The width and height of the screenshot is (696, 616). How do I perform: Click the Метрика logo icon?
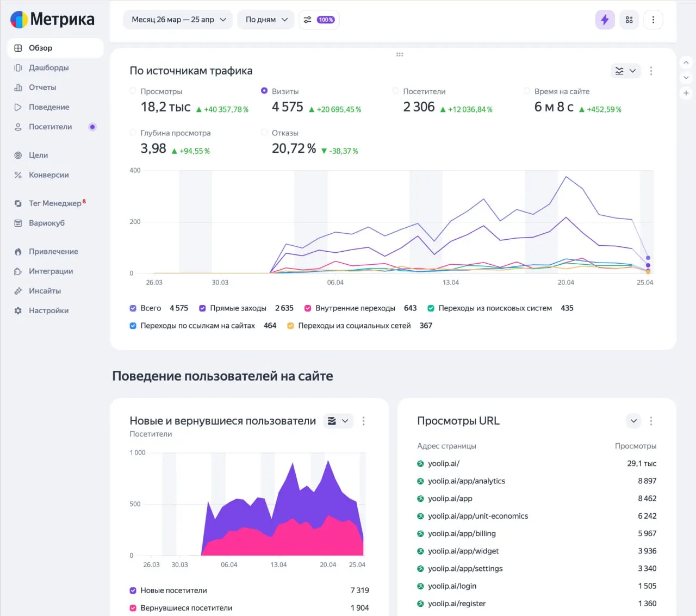[x=19, y=20]
